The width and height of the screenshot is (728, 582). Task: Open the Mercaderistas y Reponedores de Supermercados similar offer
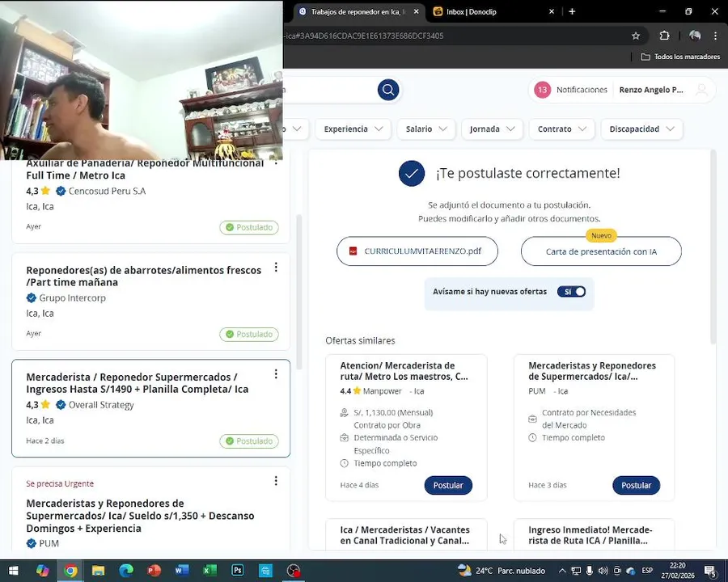(592, 371)
